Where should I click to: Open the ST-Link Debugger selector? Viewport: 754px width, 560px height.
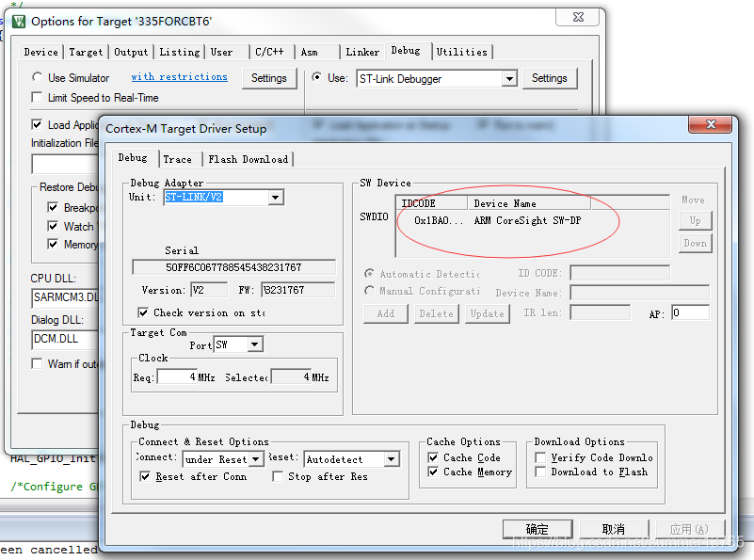click(511, 78)
